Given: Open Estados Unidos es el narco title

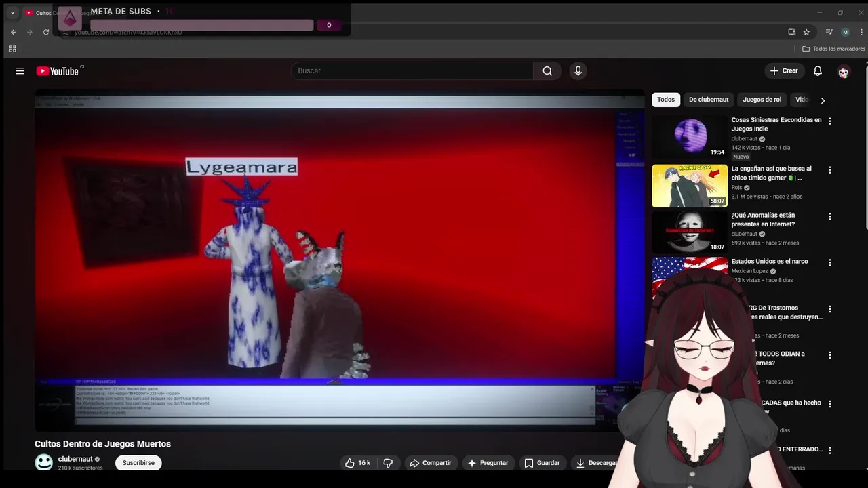Looking at the screenshot, I should pos(770,262).
